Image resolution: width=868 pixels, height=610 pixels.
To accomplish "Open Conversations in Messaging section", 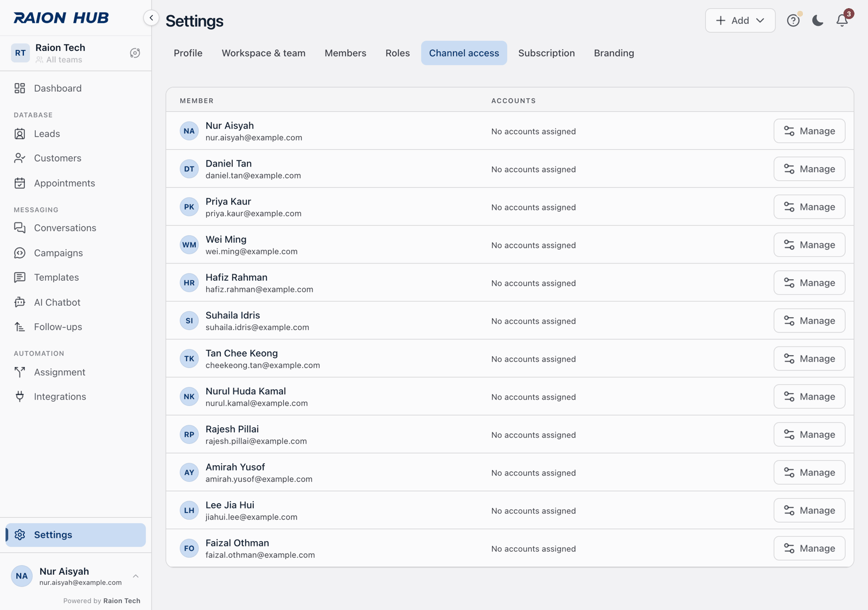I will pos(75,228).
